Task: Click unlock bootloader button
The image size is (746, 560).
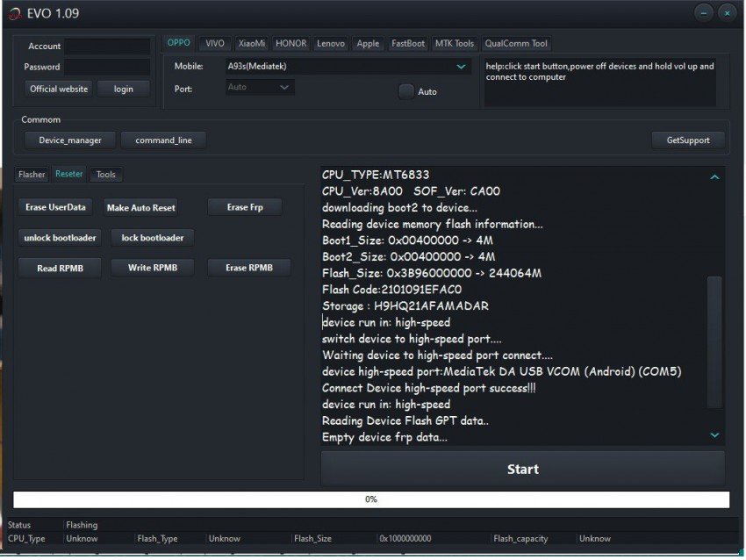Action: pos(61,238)
